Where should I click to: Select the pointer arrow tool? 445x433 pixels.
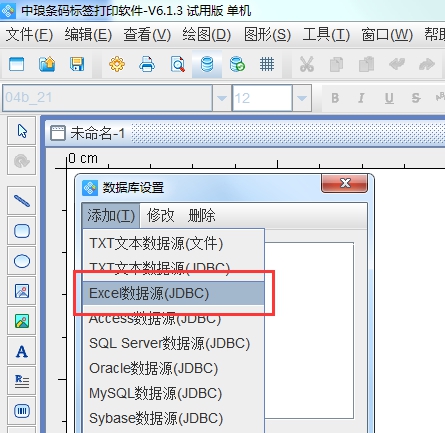[22, 131]
